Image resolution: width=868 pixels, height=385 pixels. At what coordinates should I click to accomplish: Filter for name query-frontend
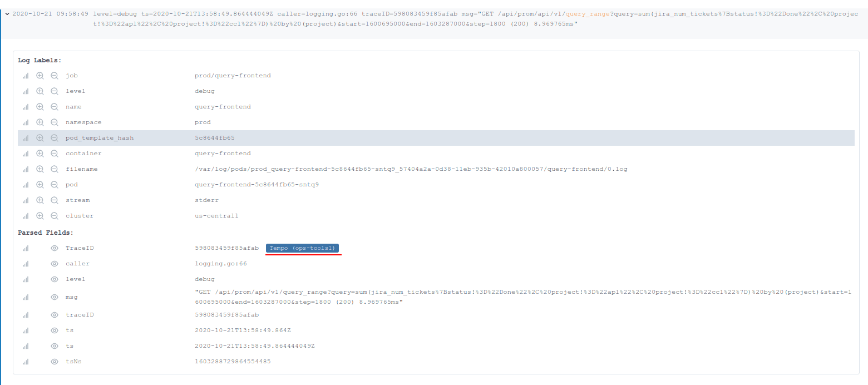(40, 107)
